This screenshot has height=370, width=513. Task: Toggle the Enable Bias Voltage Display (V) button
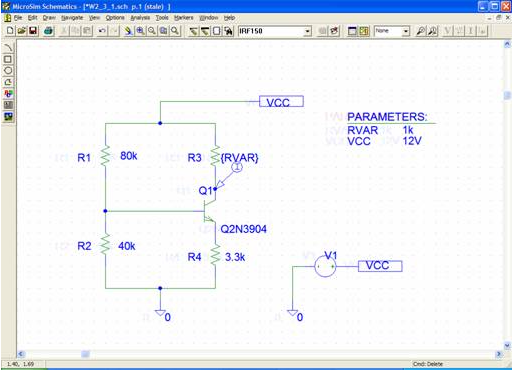coord(448,31)
